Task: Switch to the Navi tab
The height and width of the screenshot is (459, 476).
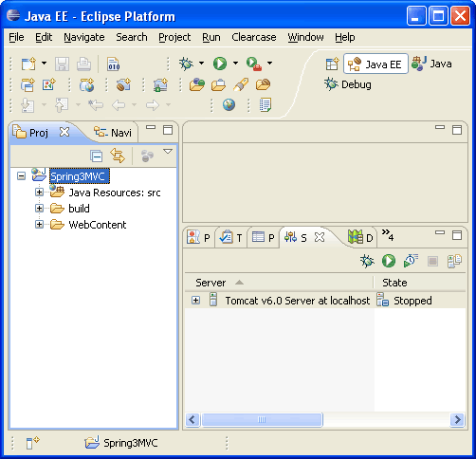Action: [x=113, y=133]
